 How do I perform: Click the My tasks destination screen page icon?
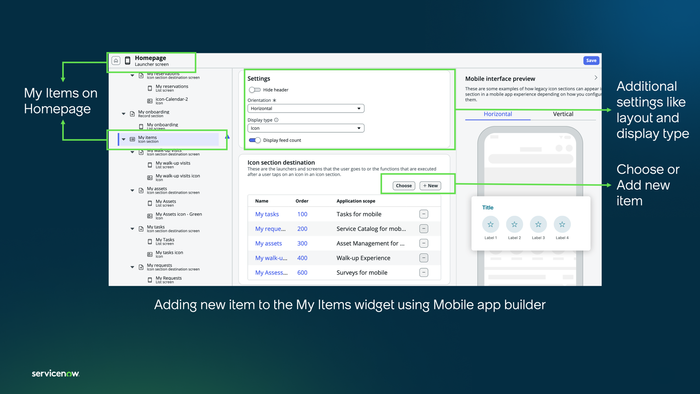(x=141, y=229)
